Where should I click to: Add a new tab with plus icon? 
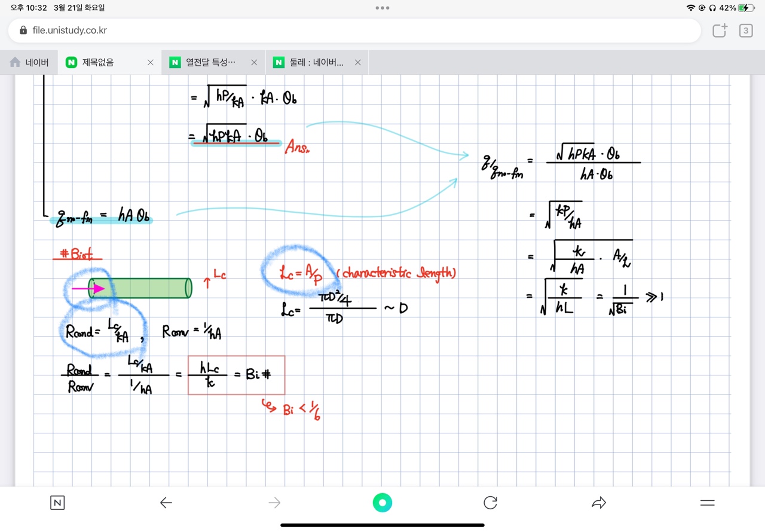pyautogui.click(x=720, y=30)
